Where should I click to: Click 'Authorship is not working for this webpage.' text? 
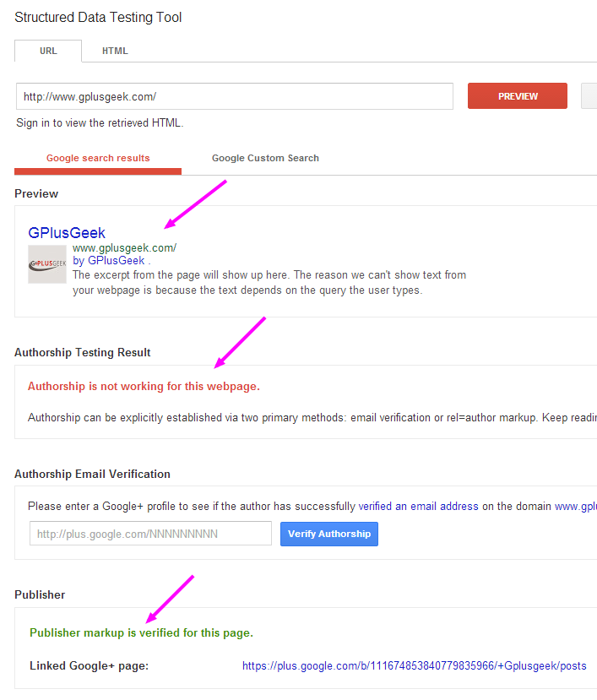point(144,386)
